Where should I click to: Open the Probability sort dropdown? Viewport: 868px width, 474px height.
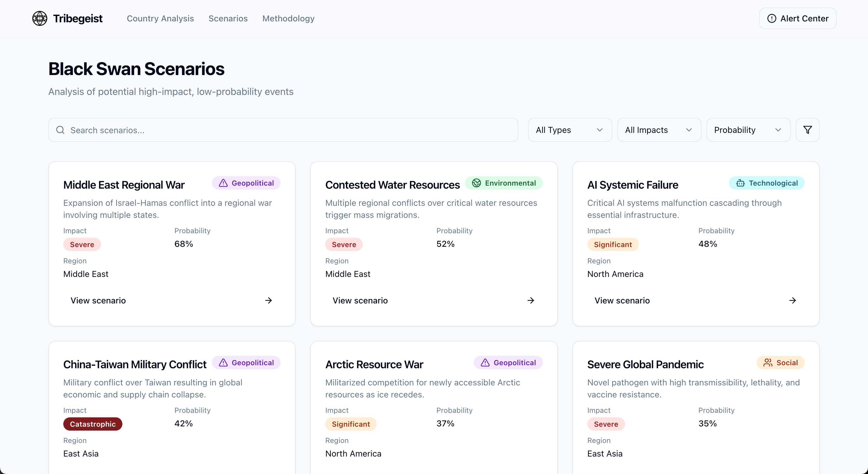pos(748,130)
